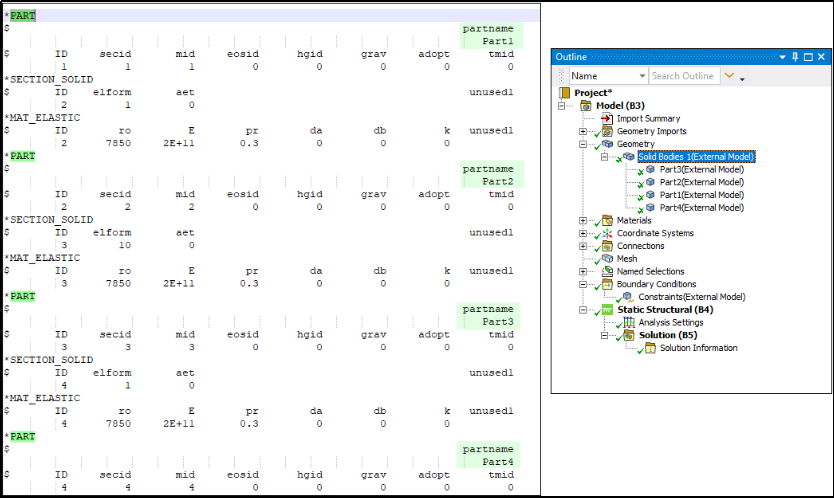Click the Solution Information icon
The image size is (834, 498).
650,348
